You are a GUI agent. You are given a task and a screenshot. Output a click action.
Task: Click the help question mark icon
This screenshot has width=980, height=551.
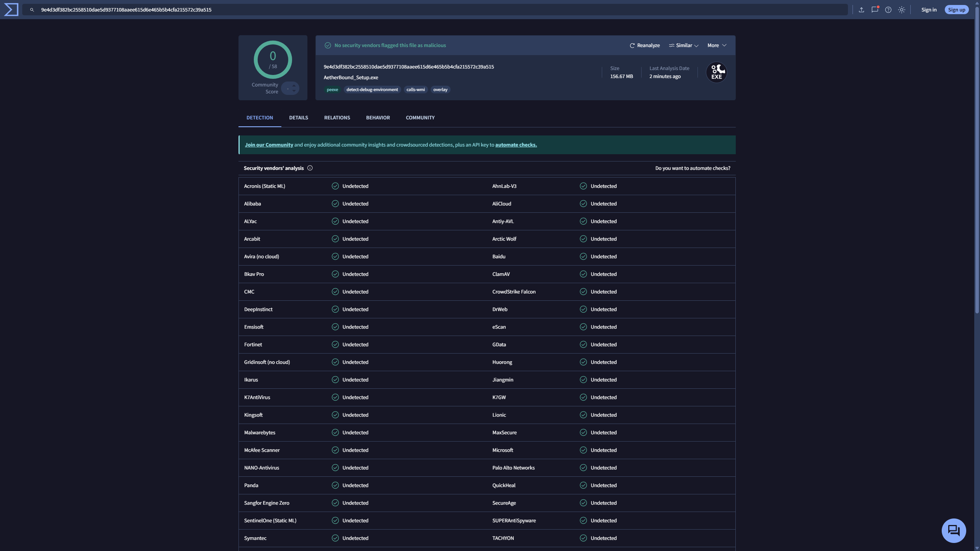pyautogui.click(x=888, y=10)
